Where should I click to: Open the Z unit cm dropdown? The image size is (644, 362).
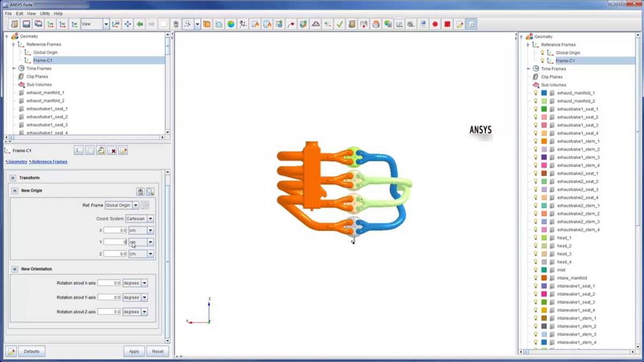pos(150,254)
